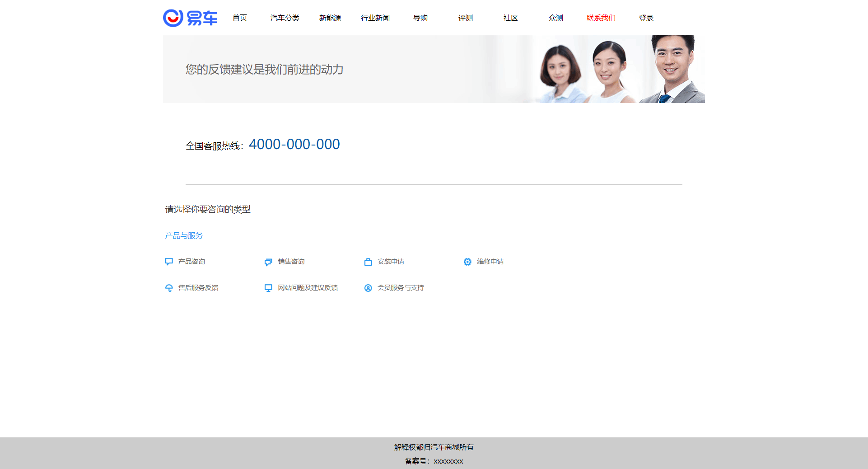Click the footer 备案号 text
The height and width of the screenshot is (469, 868).
(434, 461)
